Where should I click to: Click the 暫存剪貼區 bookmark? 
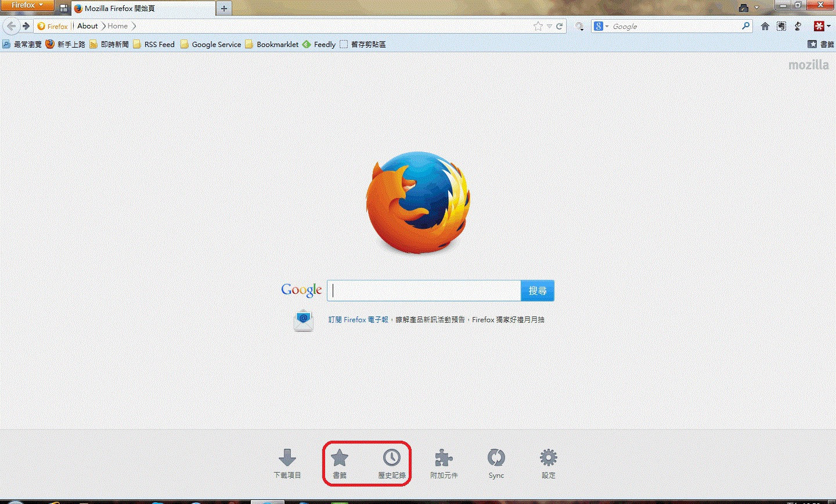[x=363, y=44]
